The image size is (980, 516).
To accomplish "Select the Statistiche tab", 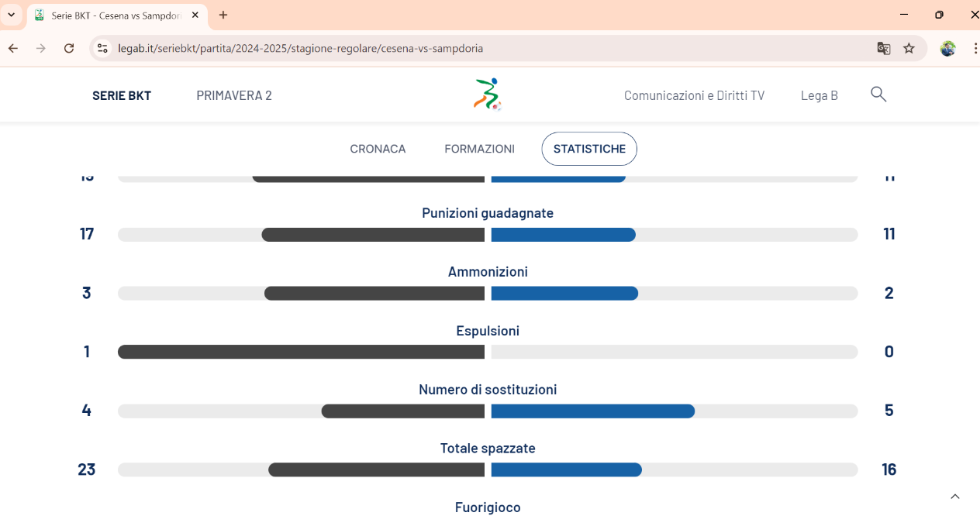I will tap(589, 149).
